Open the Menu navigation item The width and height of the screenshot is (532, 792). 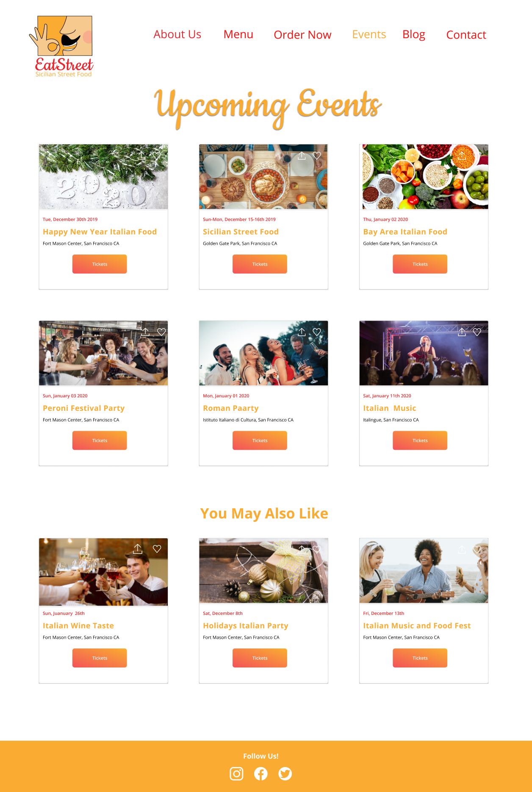(238, 34)
